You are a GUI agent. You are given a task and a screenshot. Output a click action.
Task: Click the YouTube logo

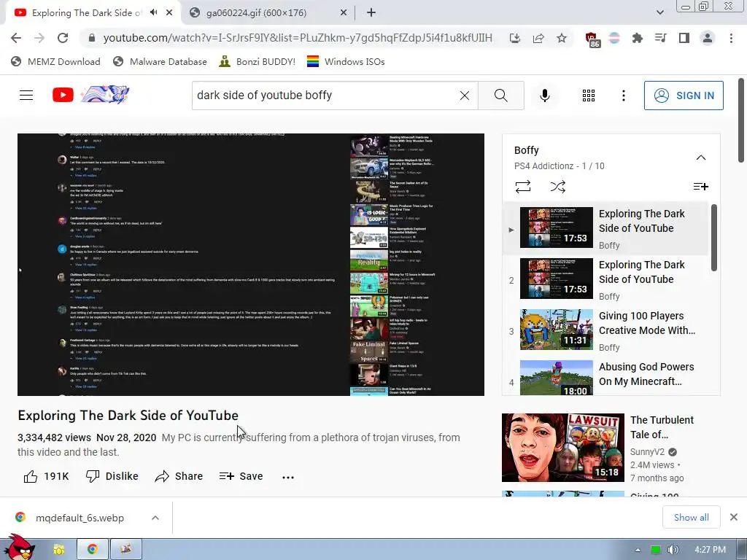pyautogui.click(x=90, y=95)
